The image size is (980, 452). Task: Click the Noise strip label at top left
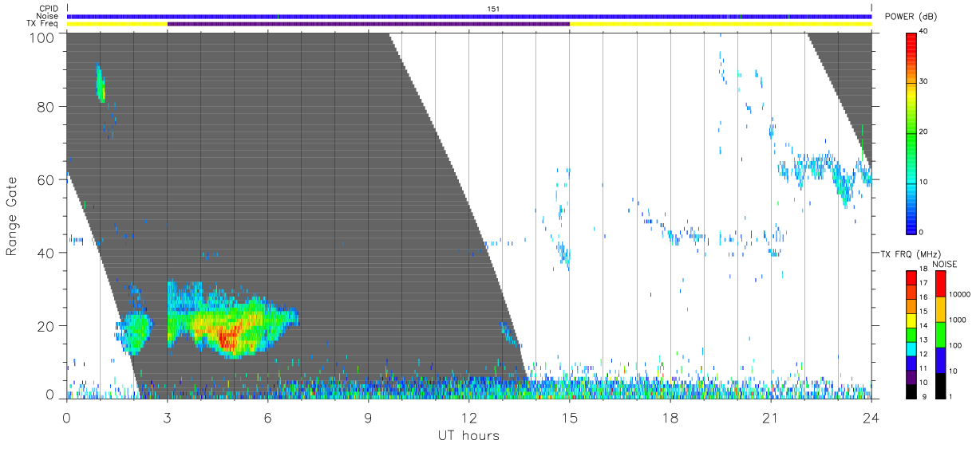point(48,16)
